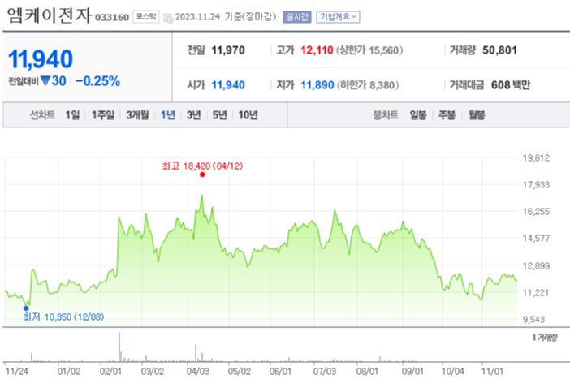Click the blue 최저 10,350 marker dot
Screen dimensions: 570x392
[26, 308]
